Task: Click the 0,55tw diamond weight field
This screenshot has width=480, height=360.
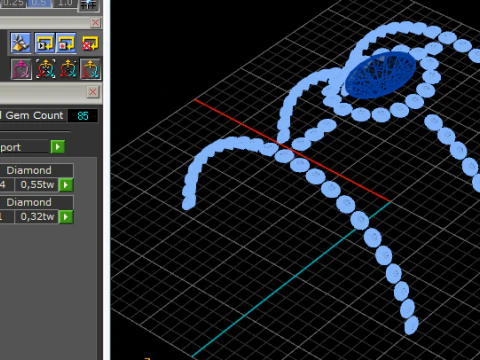Action: (x=37, y=185)
